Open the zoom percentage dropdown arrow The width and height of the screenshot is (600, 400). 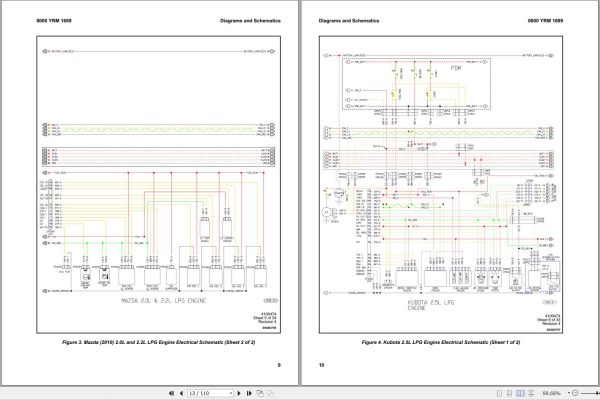click(569, 393)
